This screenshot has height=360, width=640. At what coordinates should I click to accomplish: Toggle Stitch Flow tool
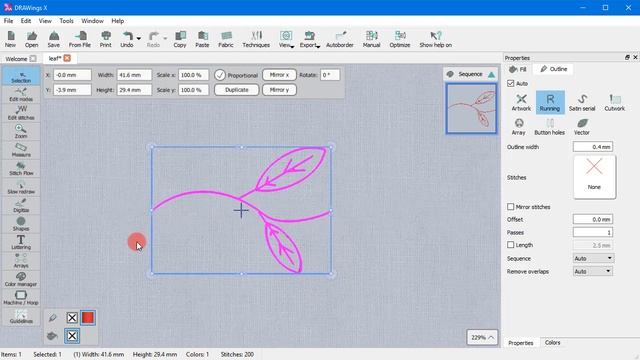point(21,169)
